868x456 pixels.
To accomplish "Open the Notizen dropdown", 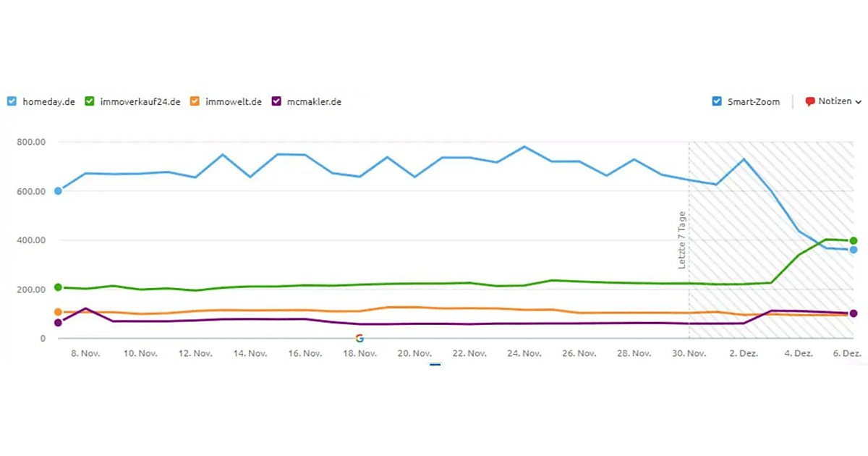I will [833, 102].
